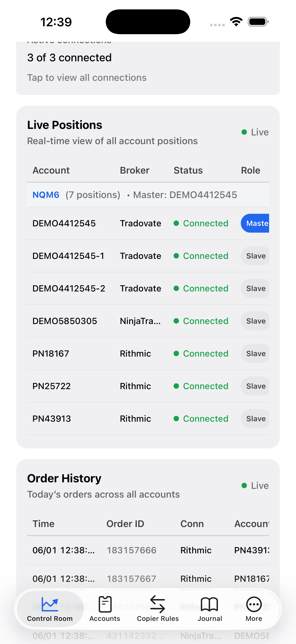Tap the Broker column header

pyautogui.click(x=135, y=170)
